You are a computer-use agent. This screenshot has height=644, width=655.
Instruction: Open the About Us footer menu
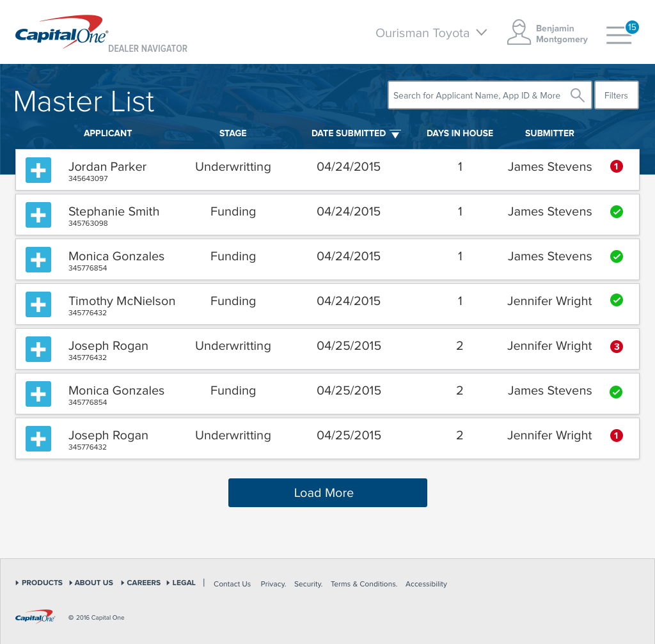point(91,583)
